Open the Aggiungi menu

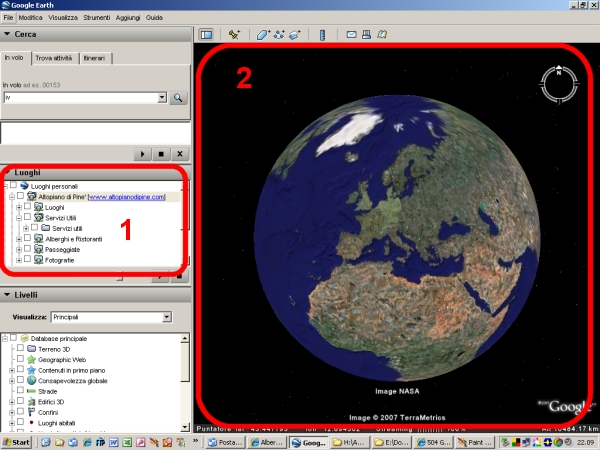pyautogui.click(x=128, y=18)
